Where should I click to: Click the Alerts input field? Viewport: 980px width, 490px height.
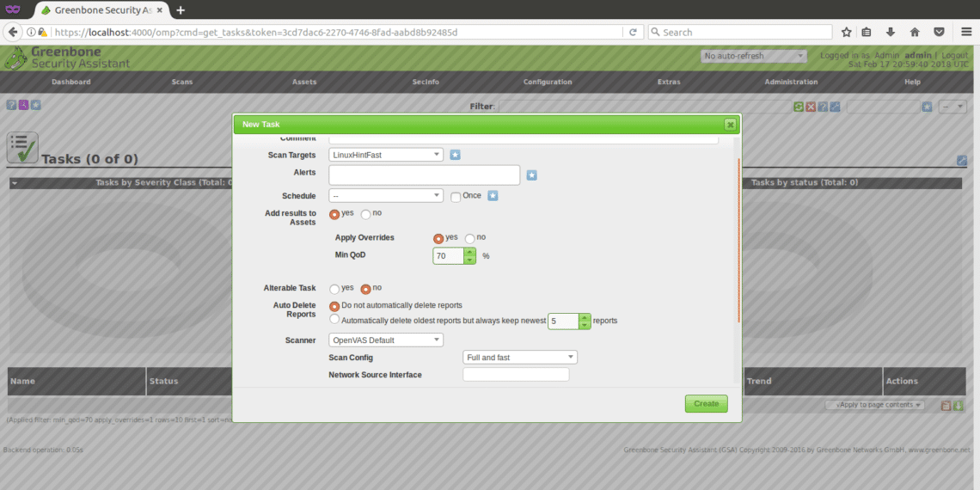(x=425, y=175)
